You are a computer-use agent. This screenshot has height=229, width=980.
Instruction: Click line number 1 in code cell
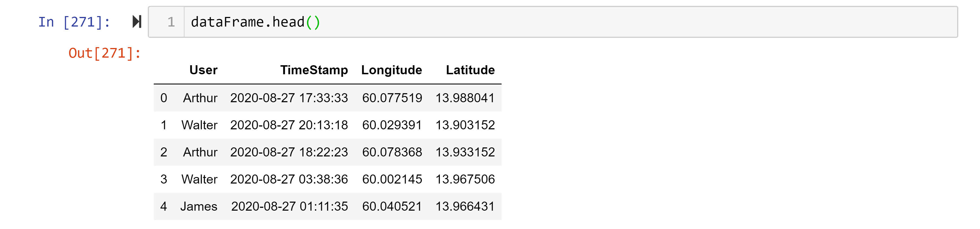(171, 22)
